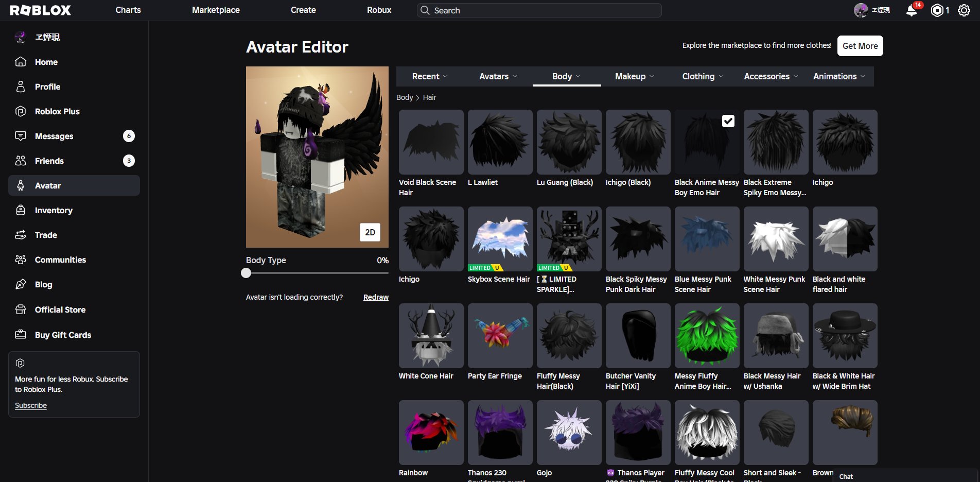Click the Avatar icon in the sidebar
Image resolution: width=980 pixels, height=482 pixels.
point(21,185)
